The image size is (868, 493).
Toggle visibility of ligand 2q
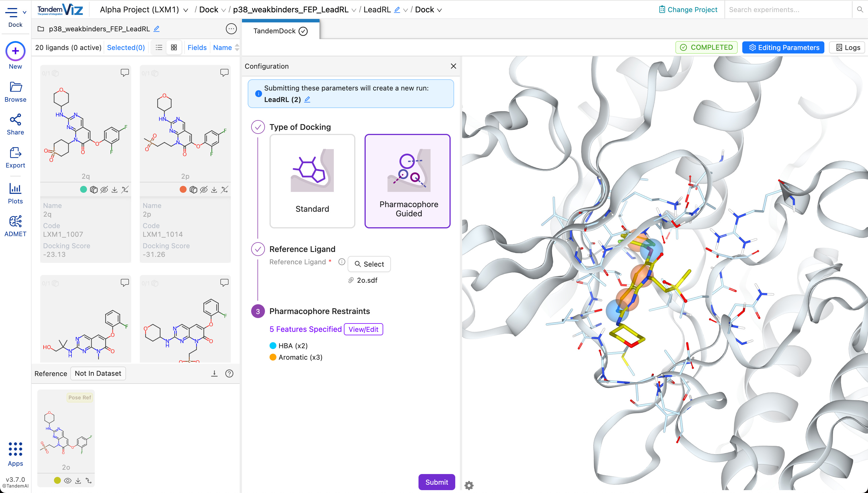coord(104,190)
